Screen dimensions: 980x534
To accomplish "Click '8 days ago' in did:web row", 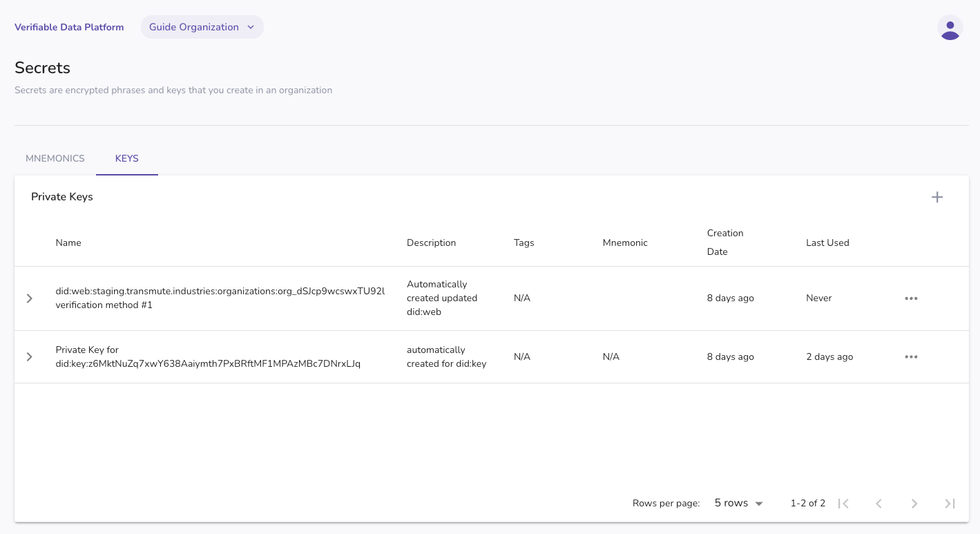I will point(731,298).
